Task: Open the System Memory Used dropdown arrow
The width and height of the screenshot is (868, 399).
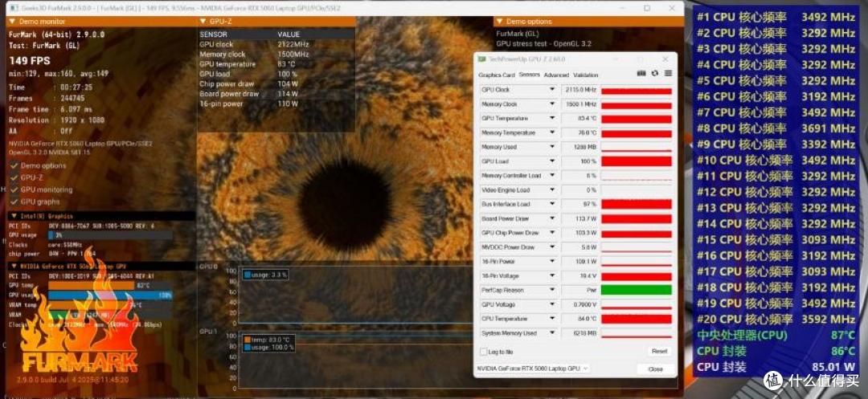Action: coord(552,333)
